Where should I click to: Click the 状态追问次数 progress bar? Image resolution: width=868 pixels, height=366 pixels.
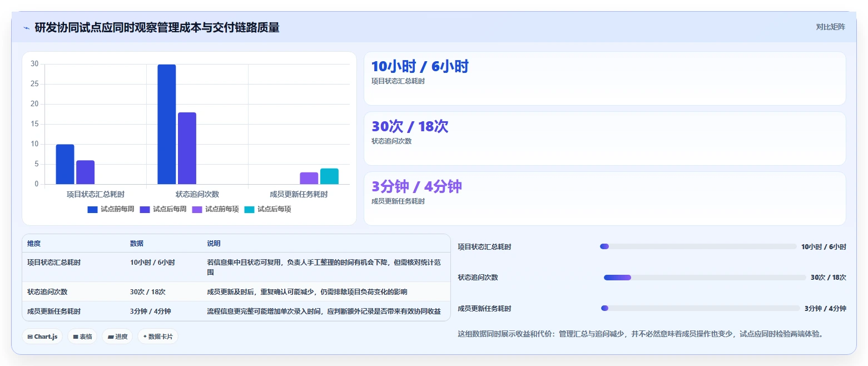pos(705,278)
